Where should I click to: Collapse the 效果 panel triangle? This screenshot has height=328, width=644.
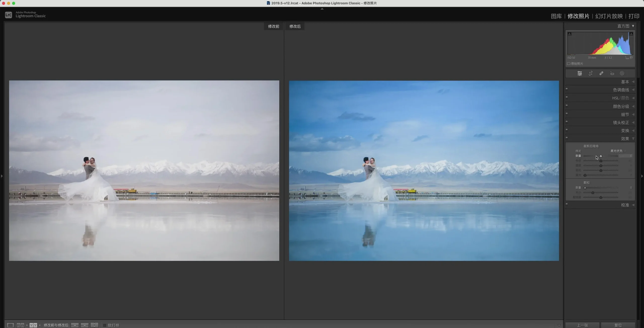click(x=633, y=138)
